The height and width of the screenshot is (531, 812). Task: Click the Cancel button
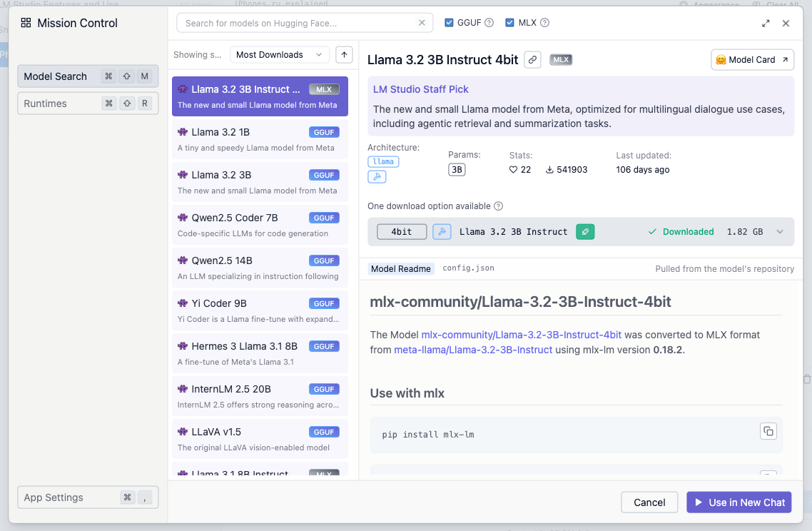[x=649, y=502]
